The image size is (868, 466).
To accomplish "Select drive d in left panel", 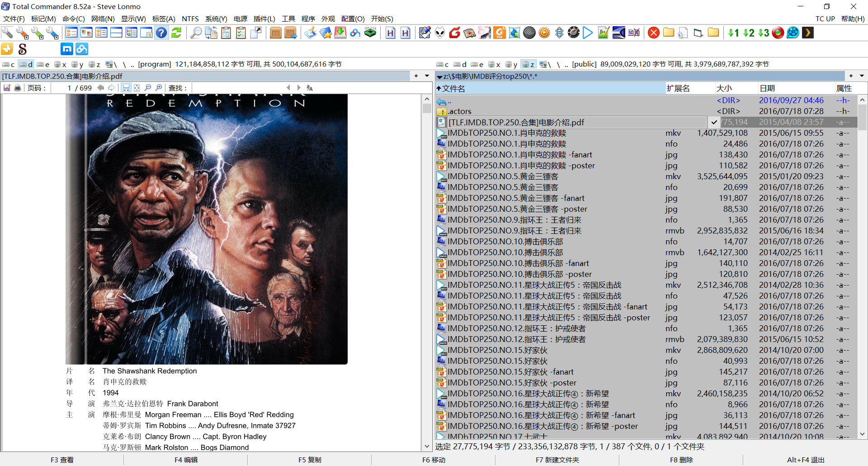I will click(x=26, y=64).
